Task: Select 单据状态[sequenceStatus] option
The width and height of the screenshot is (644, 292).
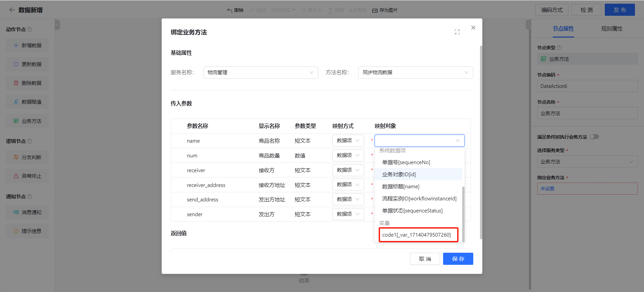Action: pyautogui.click(x=418, y=211)
